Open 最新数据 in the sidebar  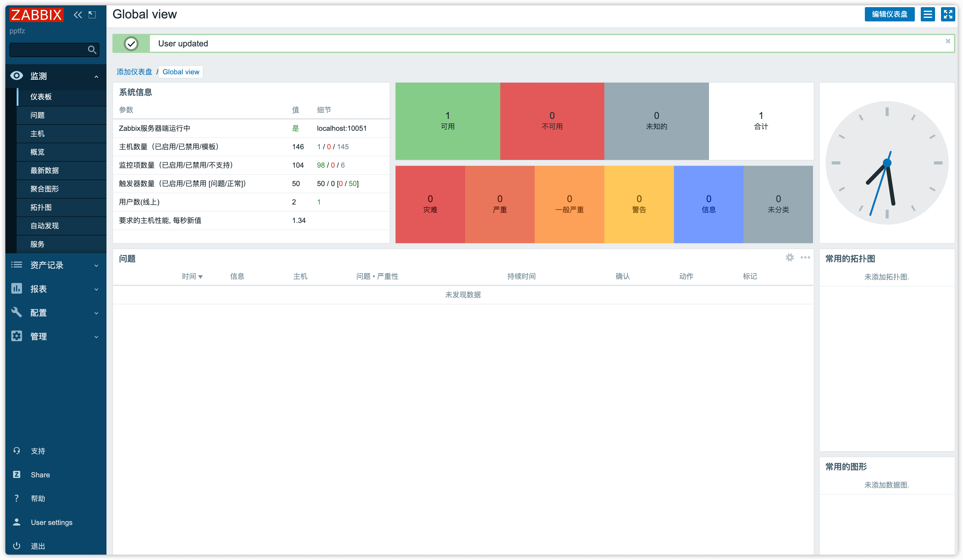pos(61,170)
